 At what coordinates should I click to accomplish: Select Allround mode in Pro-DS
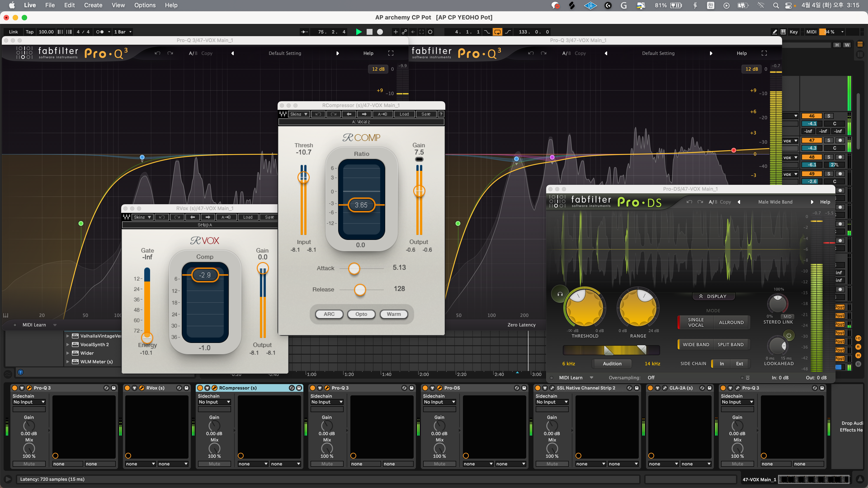click(731, 322)
